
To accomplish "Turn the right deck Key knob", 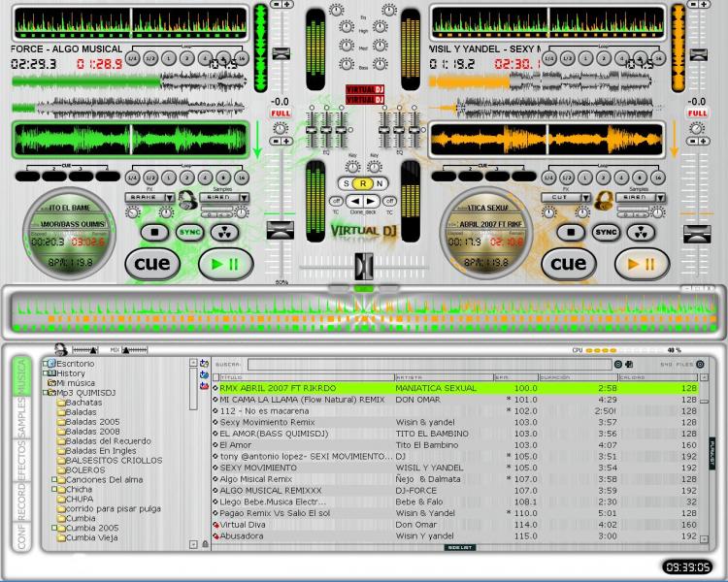I will point(375,167).
